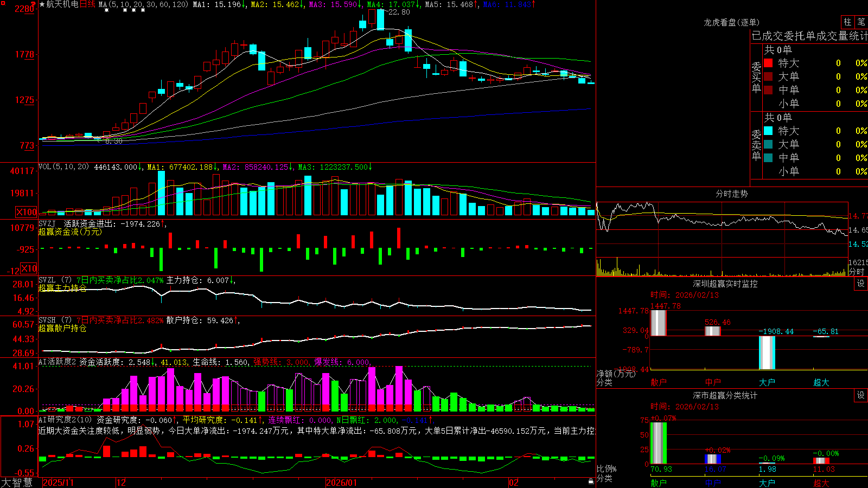Click the 12 month timeline marker
This screenshot has height=488, width=868.
122,483
